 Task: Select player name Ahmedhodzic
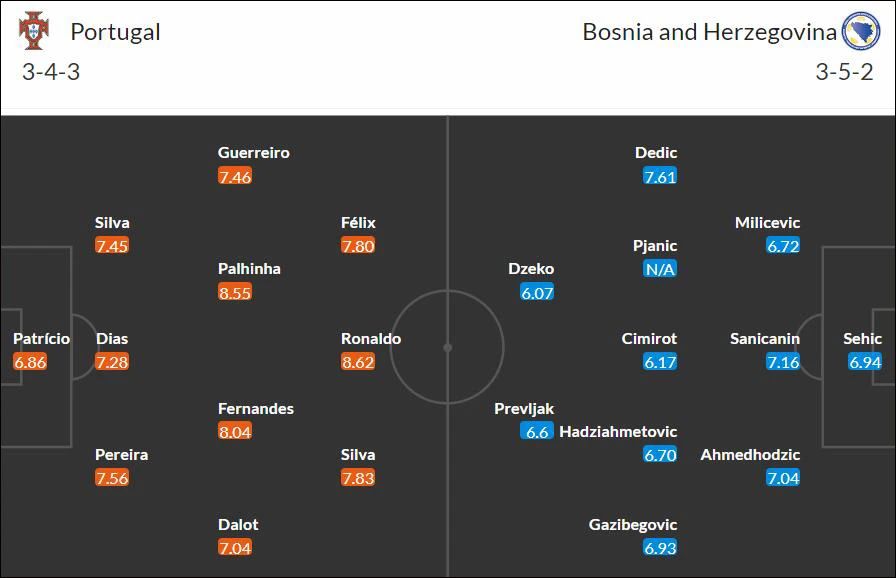point(750,455)
